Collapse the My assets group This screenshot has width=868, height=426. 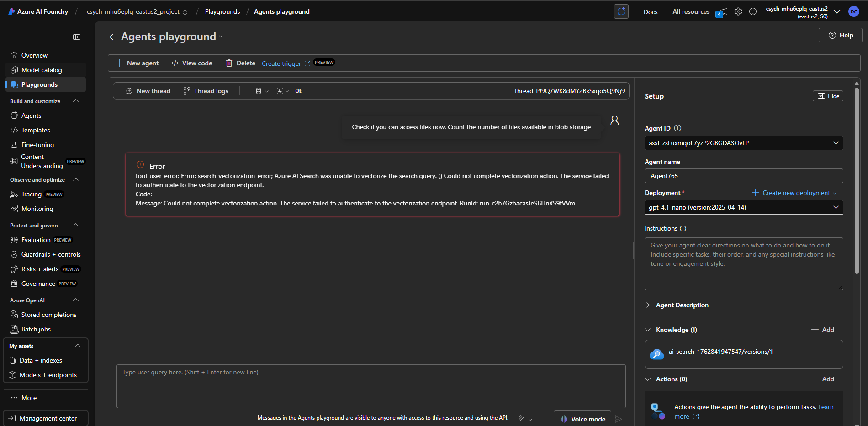[x=78, y=346]
